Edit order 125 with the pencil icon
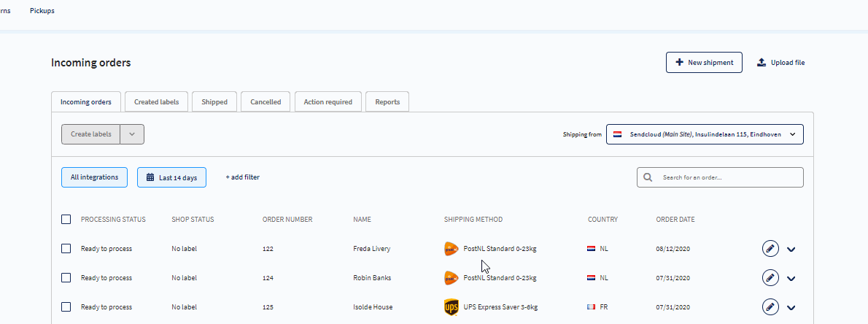 [770, 306]
